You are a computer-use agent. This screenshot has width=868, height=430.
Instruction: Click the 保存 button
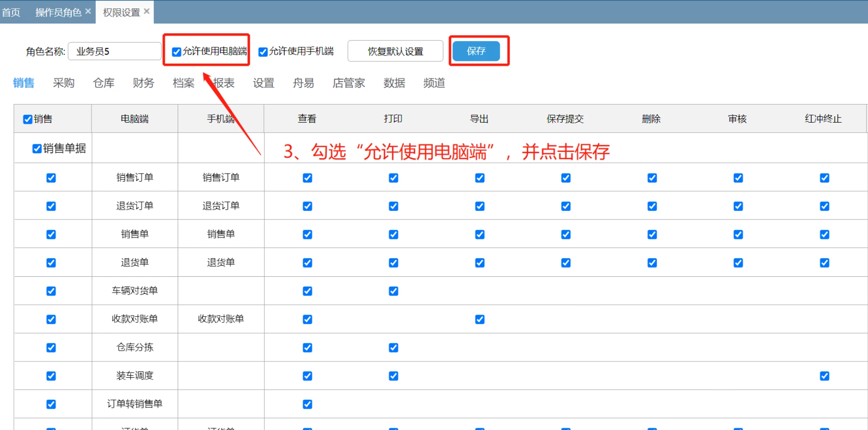click(476, 51)
